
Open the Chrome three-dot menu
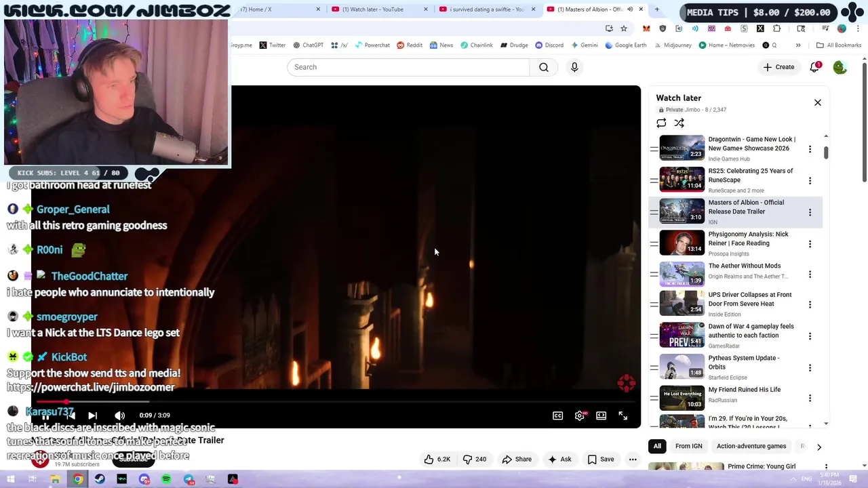click(858, 28)
